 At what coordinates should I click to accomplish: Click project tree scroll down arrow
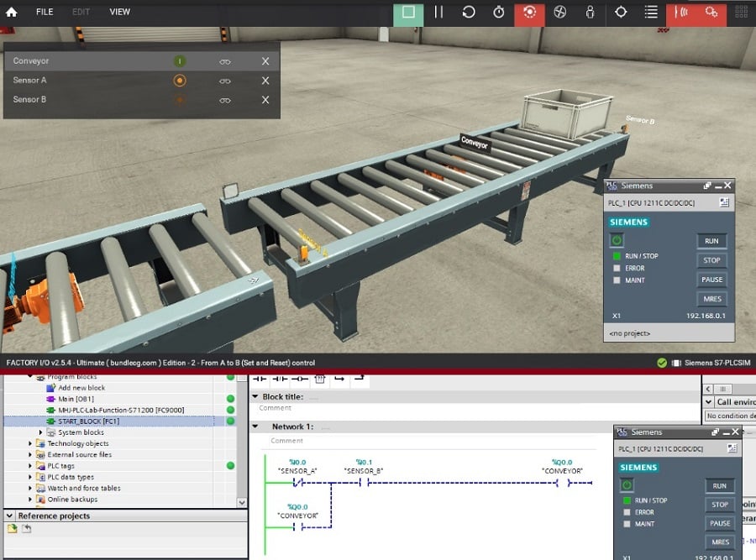coord(242,502)
